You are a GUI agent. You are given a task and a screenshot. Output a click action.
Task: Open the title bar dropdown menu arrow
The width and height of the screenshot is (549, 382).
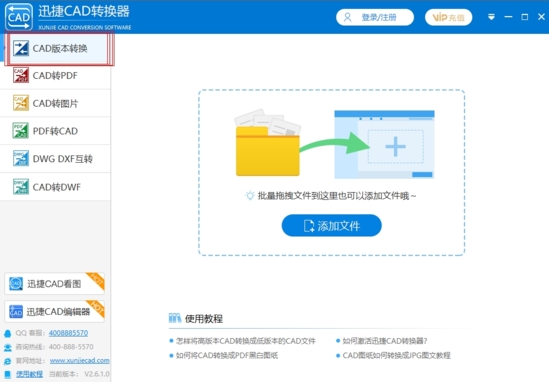(x=492, y=17)
